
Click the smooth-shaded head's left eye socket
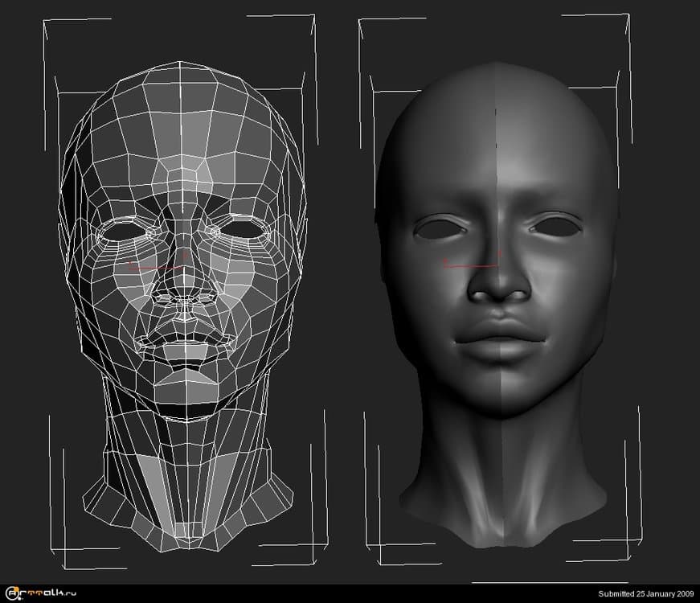coord(440,228)
